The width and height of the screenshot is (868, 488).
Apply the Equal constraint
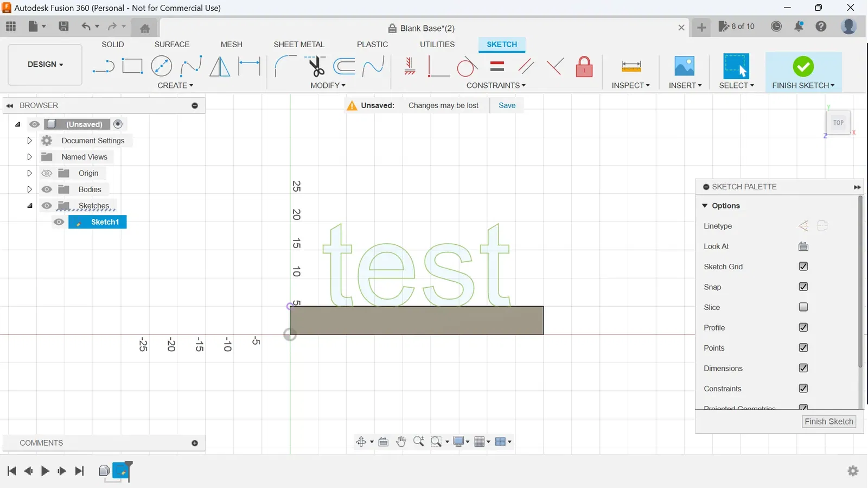497,66
